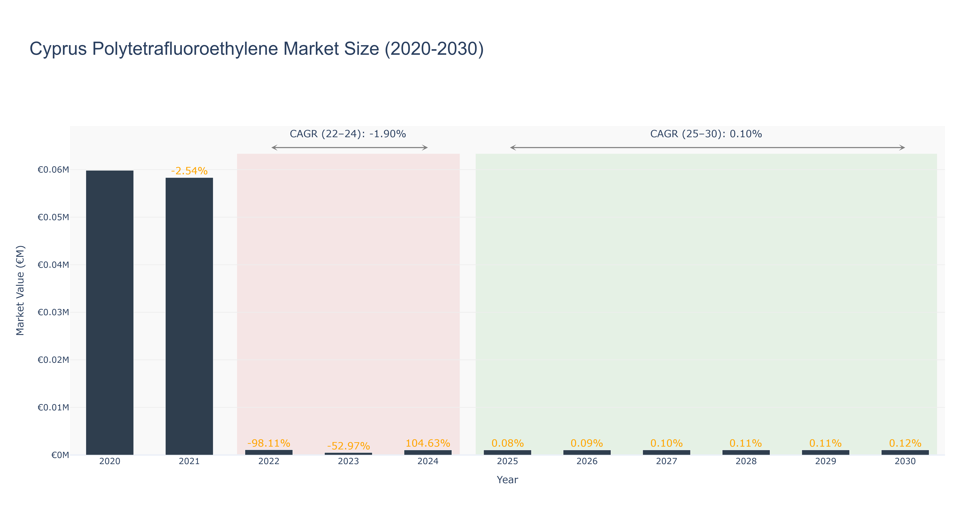This screenshot has height=525, width=980.
Task: Click the 2030 x-axis label
Action: [x=905, y=461]
